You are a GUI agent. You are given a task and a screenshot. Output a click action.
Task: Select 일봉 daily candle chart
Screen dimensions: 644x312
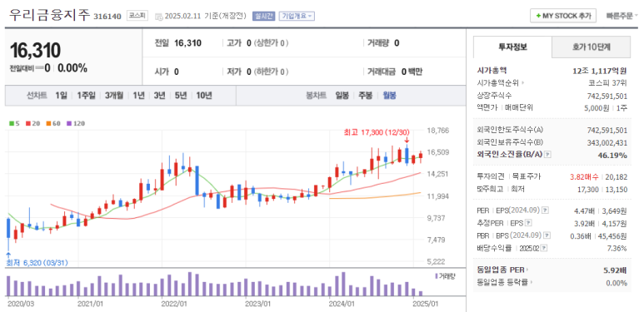pyautogui.click(x=342, y=96)
